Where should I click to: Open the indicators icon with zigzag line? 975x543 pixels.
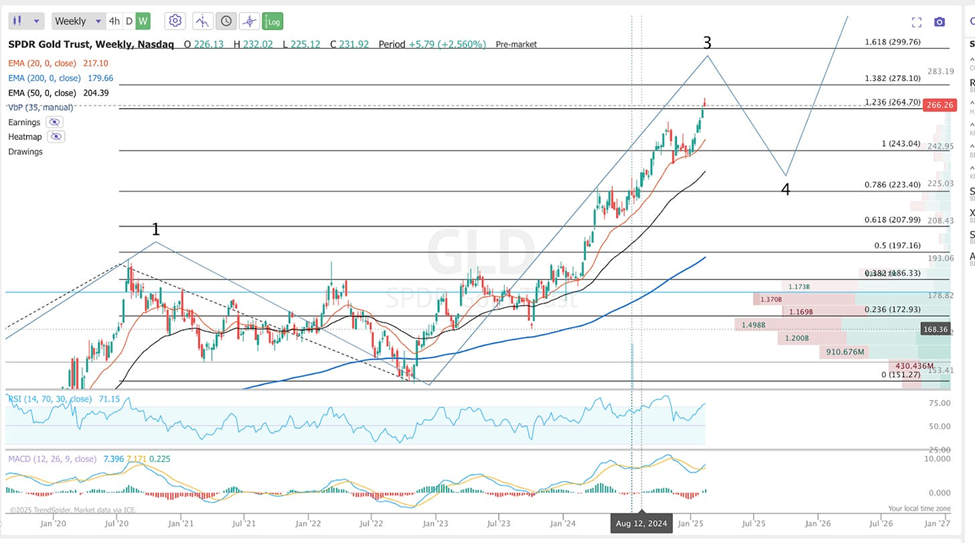pyautogui.click(x=202, y=21)
